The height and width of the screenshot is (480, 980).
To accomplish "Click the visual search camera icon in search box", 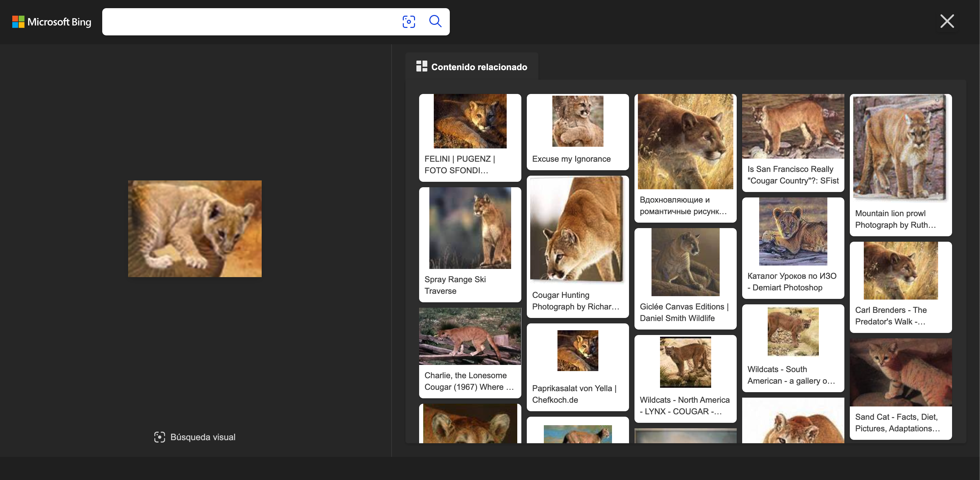I will tap(409, 22).
